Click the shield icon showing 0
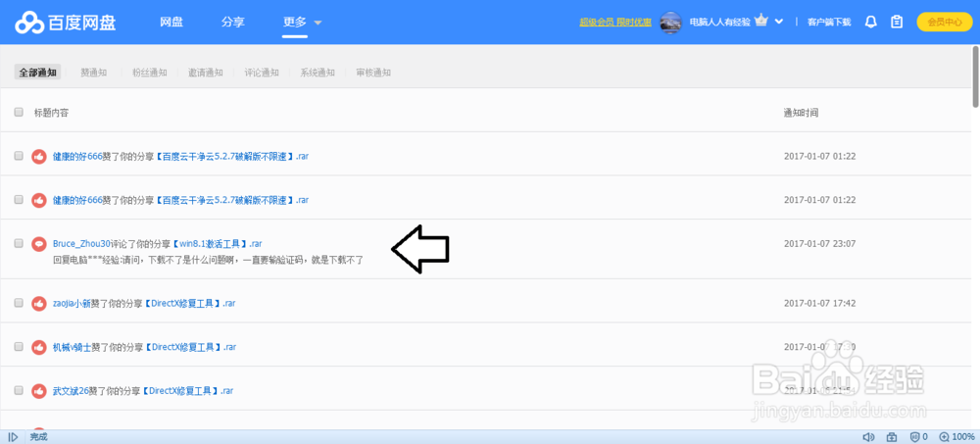The width and height of the screenshot is (980, 444). coord(914,437)
